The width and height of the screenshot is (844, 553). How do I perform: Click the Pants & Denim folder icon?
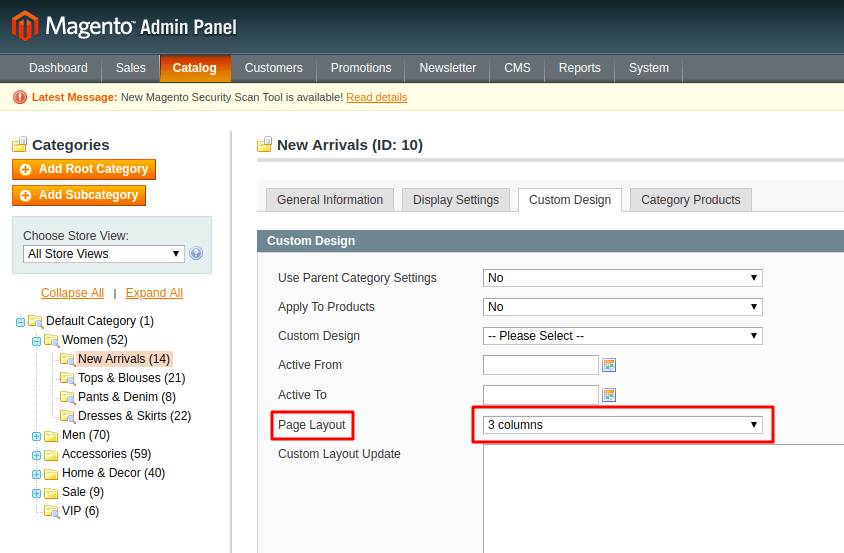(x=67, y=397)
